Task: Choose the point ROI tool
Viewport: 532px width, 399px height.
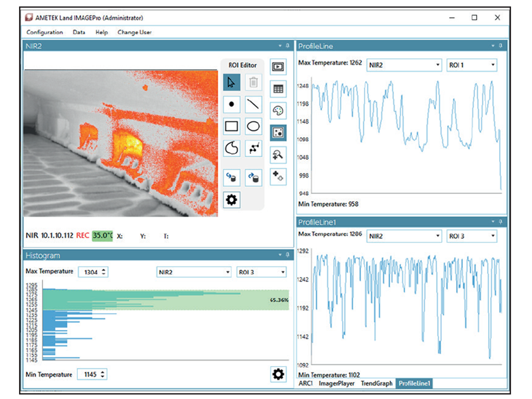Action: pos(232,104)
